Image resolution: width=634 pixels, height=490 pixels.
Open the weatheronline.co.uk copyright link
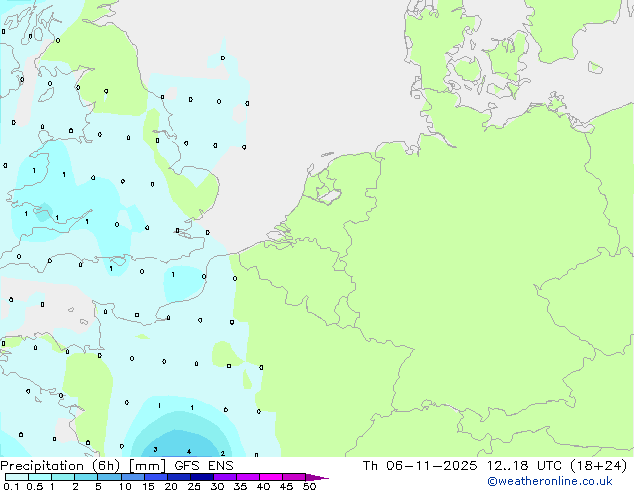coord(550,481)
